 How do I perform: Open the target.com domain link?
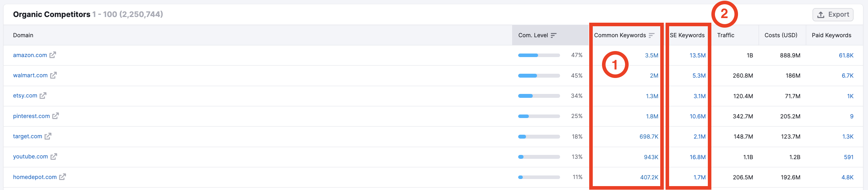[x=28, y=136]
